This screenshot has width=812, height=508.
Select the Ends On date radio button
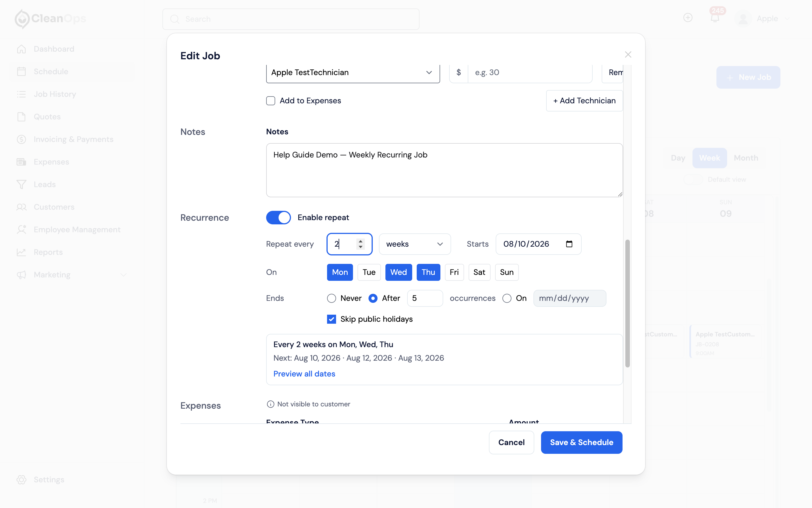(507, 298)
